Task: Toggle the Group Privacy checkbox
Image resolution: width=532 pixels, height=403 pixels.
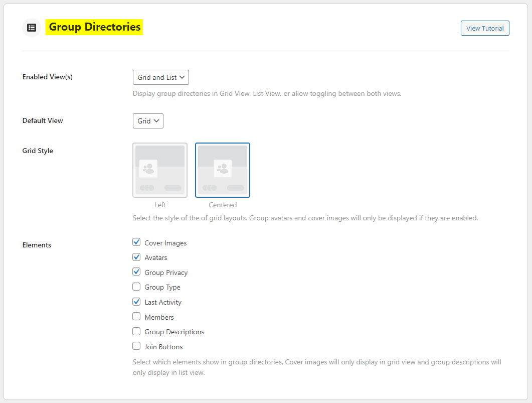Action: click(x=136, y=272)
